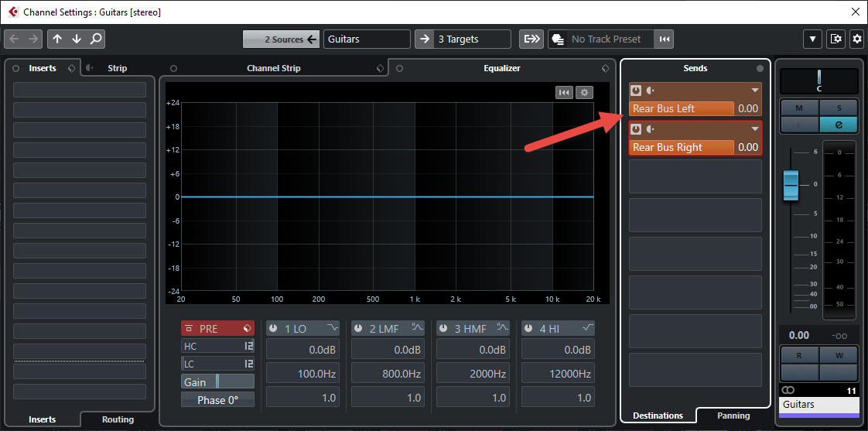Toggle the Rear Bus Left send power button
This screenshot has height=431, width=868.
point(636,91)
